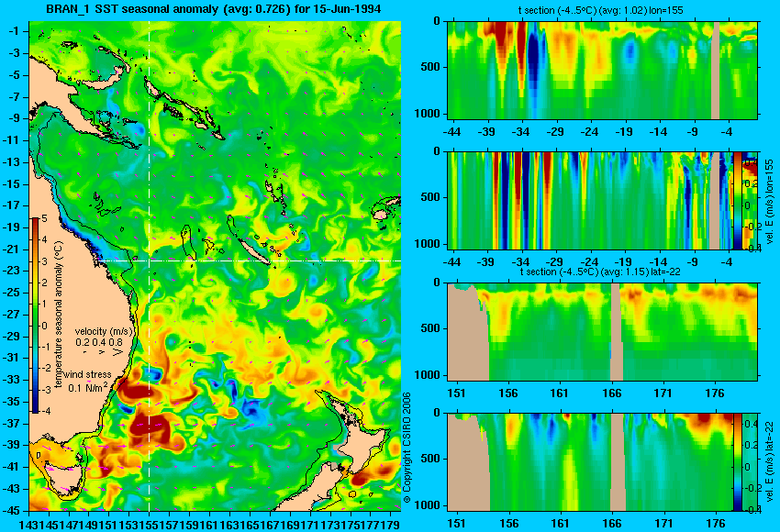The height and width of the screenshot is (532, 780).
Task: Click the 179 label on the map longitude axis
Action: [391, 525]
